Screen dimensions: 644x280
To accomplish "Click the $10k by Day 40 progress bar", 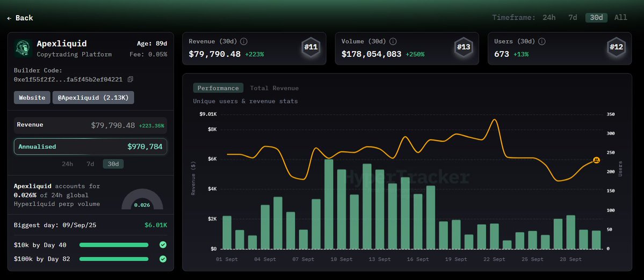I will 114,245.
